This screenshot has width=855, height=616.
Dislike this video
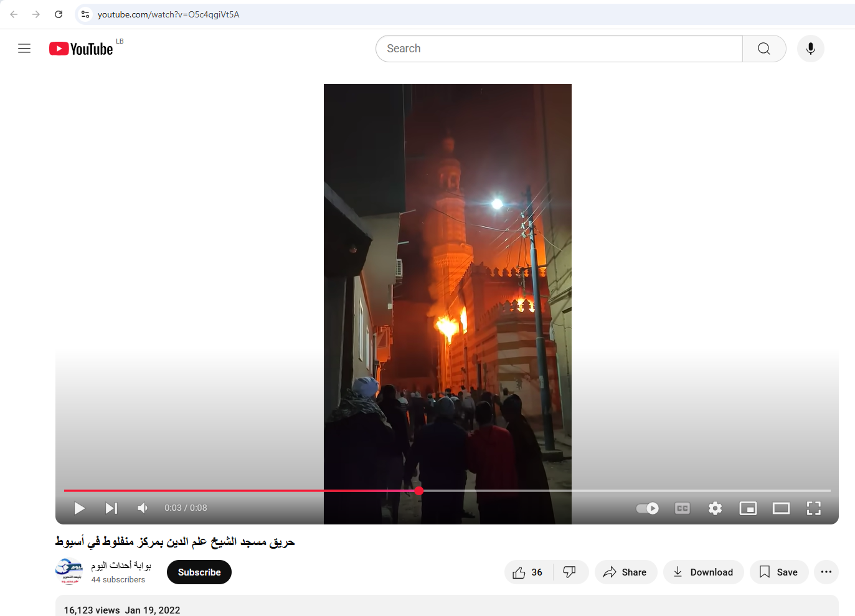pos(569,572)
